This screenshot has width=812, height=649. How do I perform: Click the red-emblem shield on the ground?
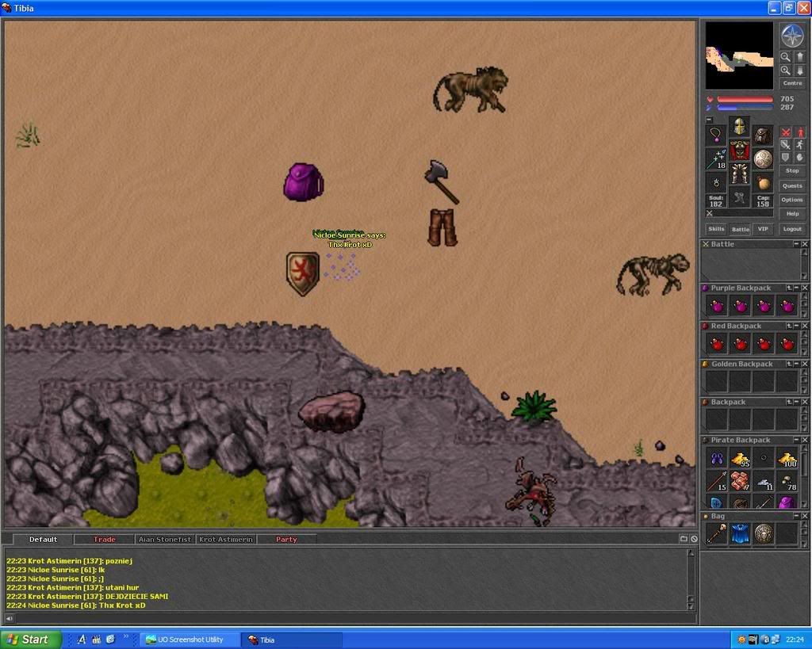(303, 273)
